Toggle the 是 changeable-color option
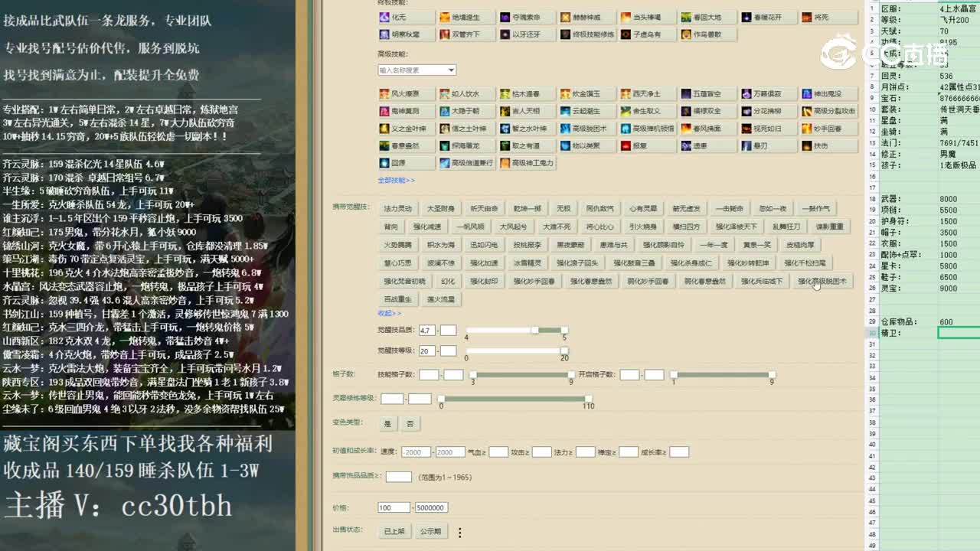 pos(388,423)
